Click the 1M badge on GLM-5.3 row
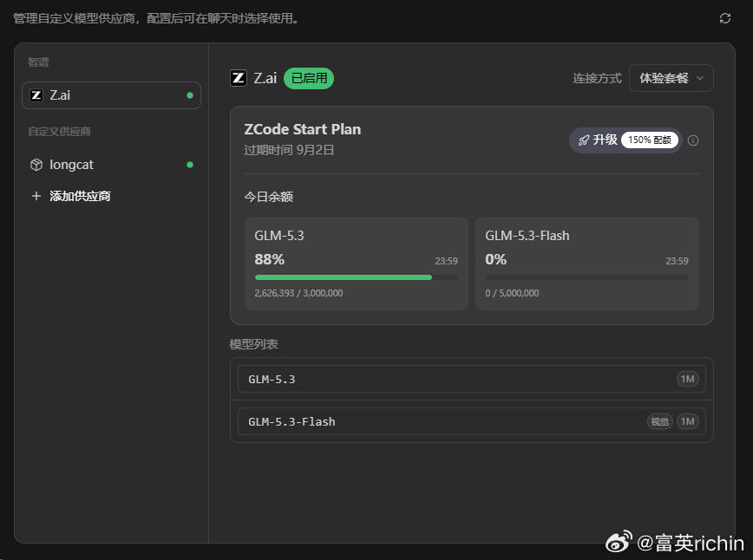Viewport: 753px width, 560px height. 688,379
